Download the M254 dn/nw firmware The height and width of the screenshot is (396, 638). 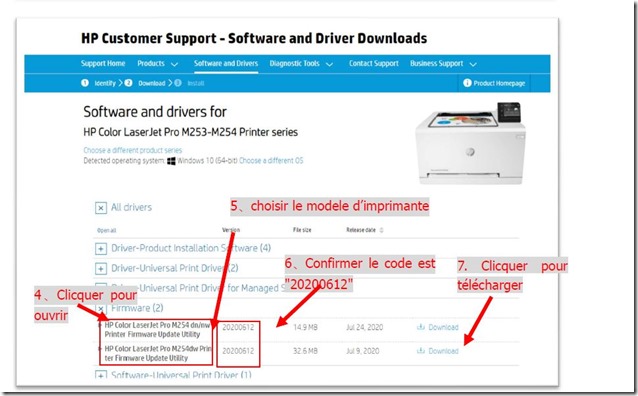[x=443, y=327]
